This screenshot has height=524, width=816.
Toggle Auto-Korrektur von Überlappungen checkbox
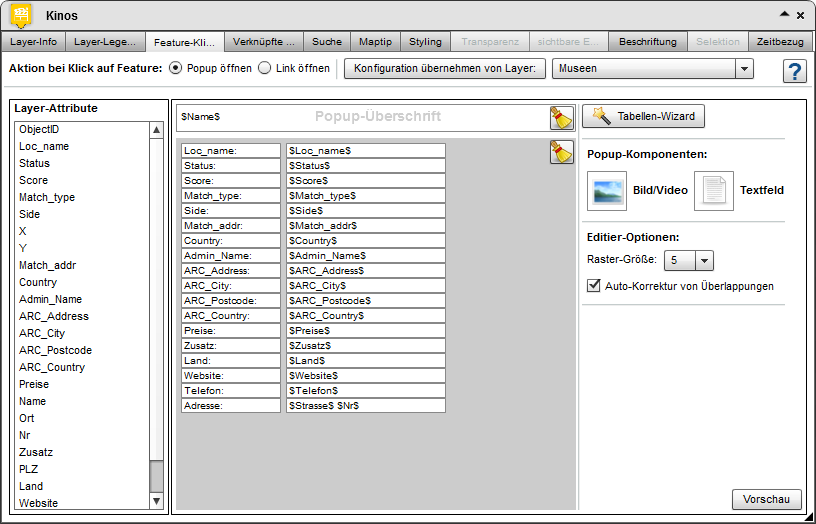(x=593, y=286)
